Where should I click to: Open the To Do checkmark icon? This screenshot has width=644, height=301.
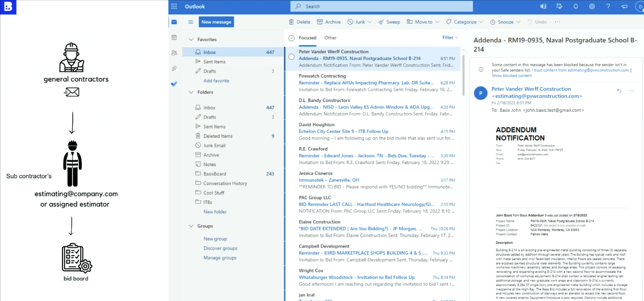tap(174, 84)
